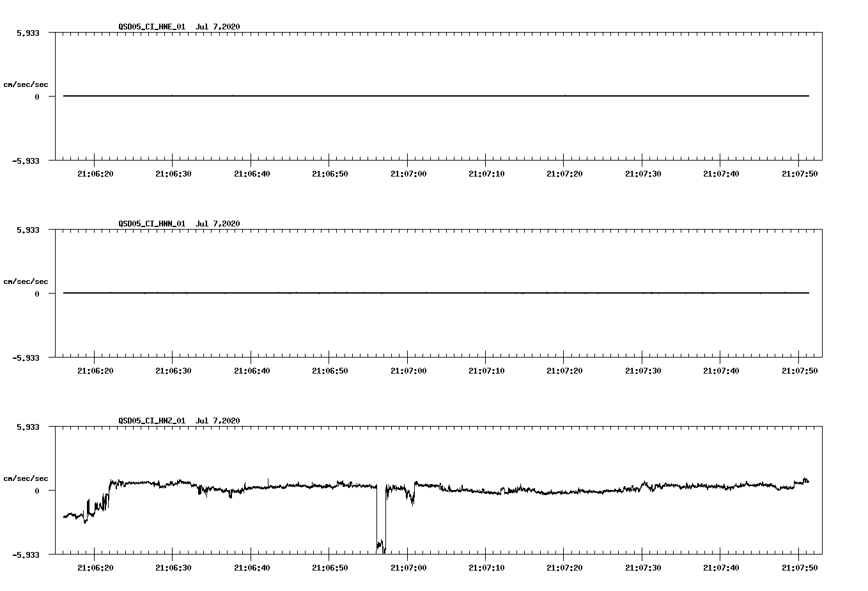Click the QSD05_CI_HNZ_01 chart title
The image size is (868, 591).
pos(179,420)
